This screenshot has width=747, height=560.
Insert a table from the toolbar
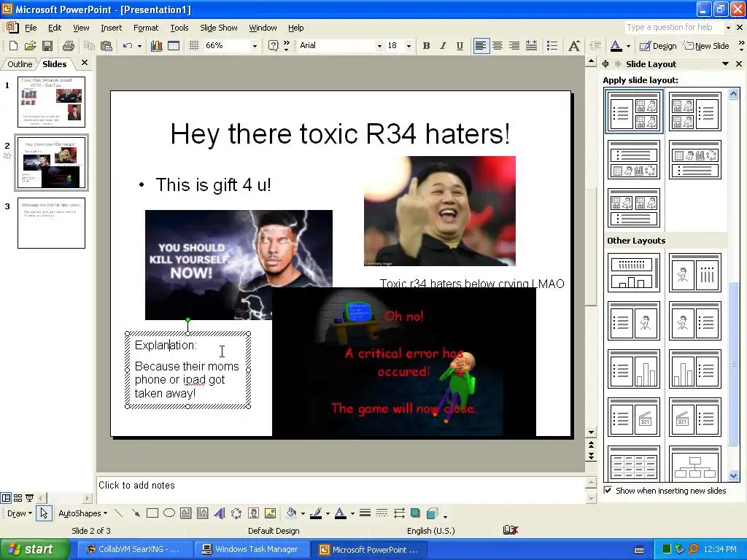point(174,46)
